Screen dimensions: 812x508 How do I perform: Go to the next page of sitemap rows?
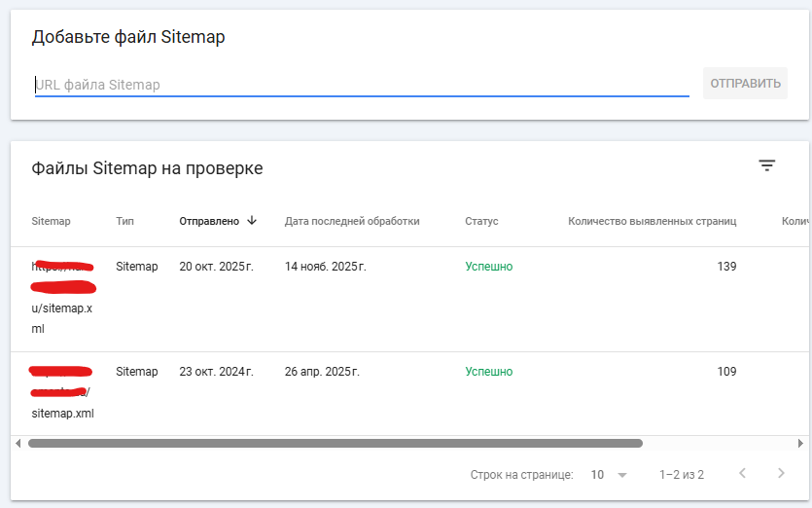tap(781, 473)
